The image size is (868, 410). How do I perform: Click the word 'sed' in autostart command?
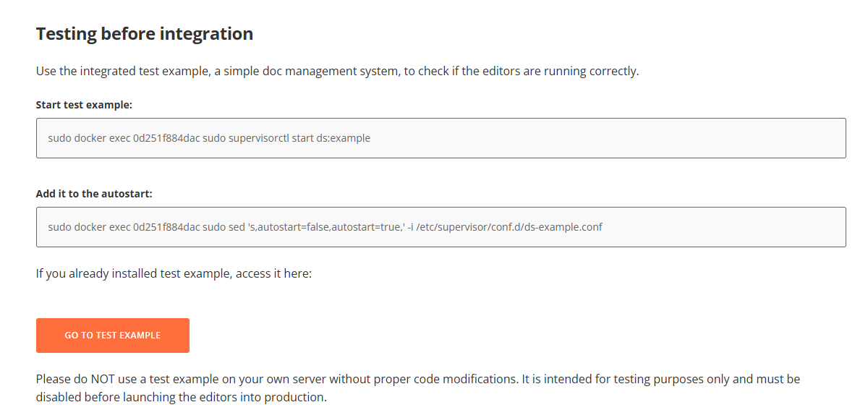237,227
